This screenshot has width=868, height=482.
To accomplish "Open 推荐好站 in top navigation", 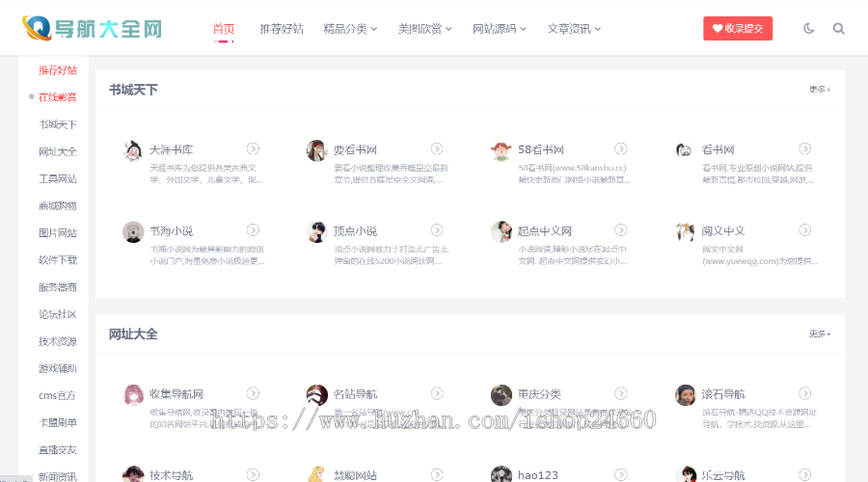I will pyautogui.click(x=282, y=29).
